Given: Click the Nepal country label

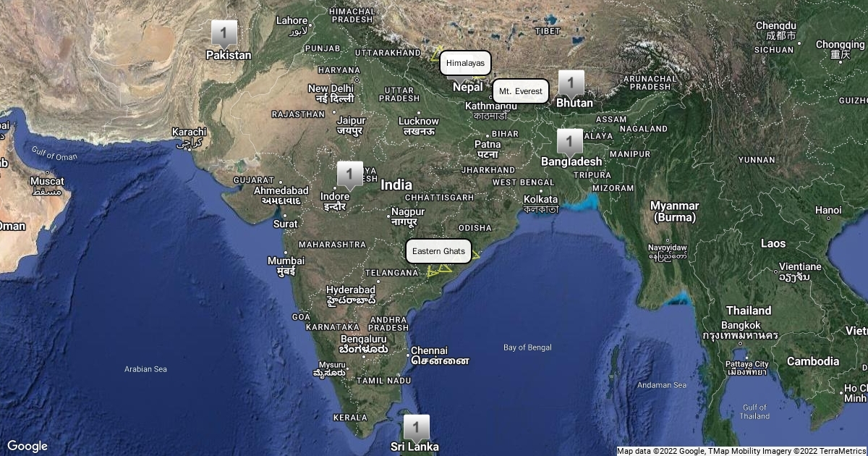Looking at the screenshot, I should [x=467, y=87].
